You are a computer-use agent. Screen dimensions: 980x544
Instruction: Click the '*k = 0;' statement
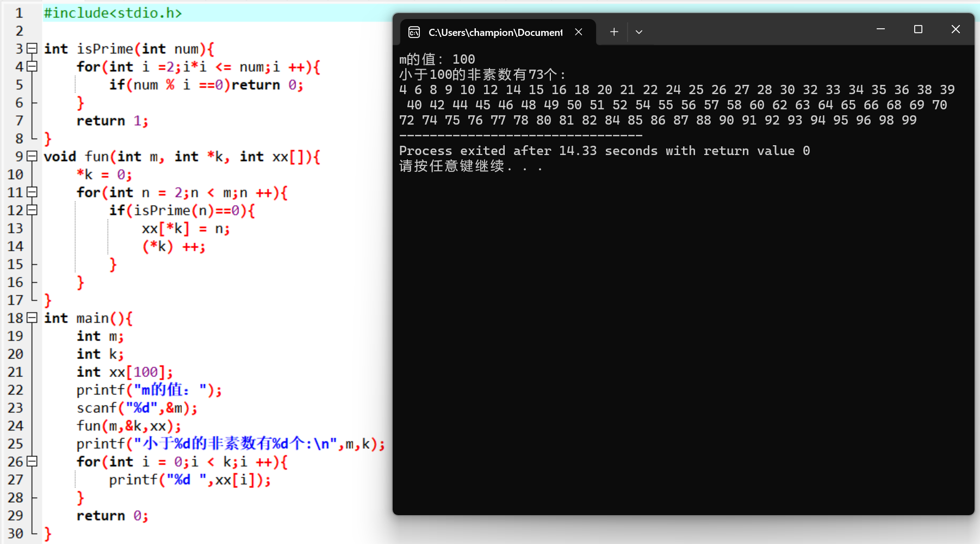104,174
